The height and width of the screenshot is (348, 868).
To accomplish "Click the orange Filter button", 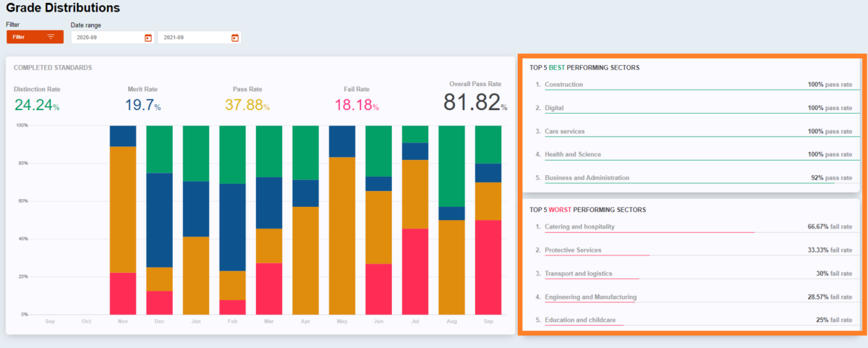I will [35, 37].
